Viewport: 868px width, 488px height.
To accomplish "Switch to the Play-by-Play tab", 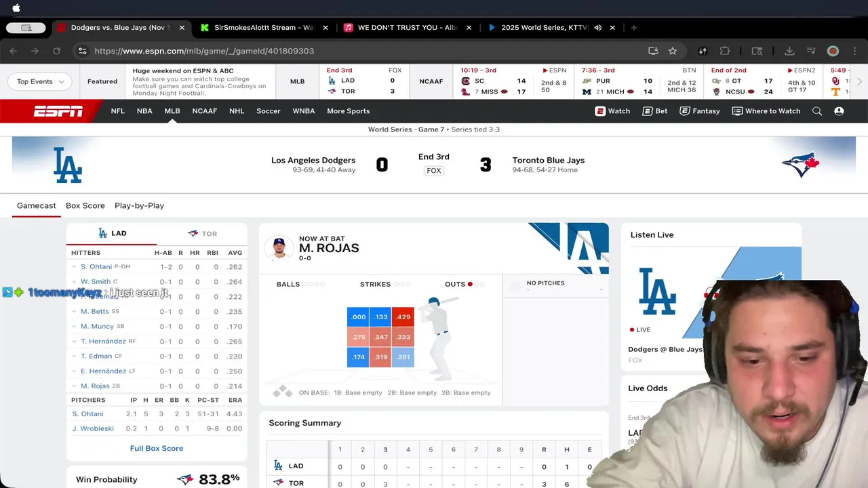I will click(x=139, y=205).
